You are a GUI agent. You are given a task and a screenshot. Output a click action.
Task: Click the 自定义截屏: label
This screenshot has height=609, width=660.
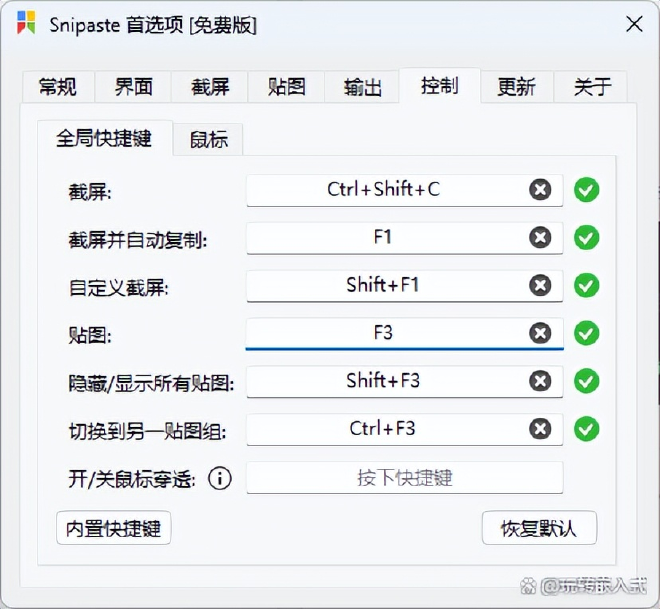pos(118,288)
